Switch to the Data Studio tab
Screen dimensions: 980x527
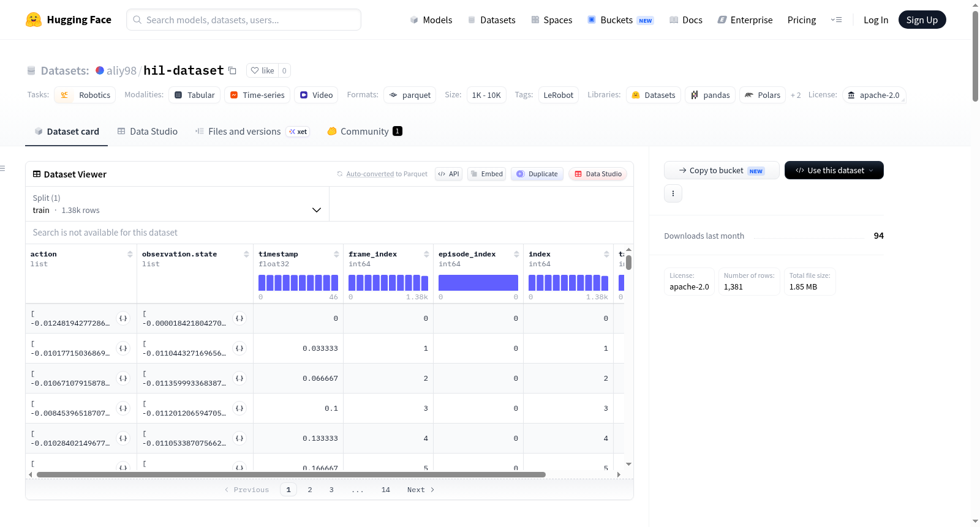point(148,132)
